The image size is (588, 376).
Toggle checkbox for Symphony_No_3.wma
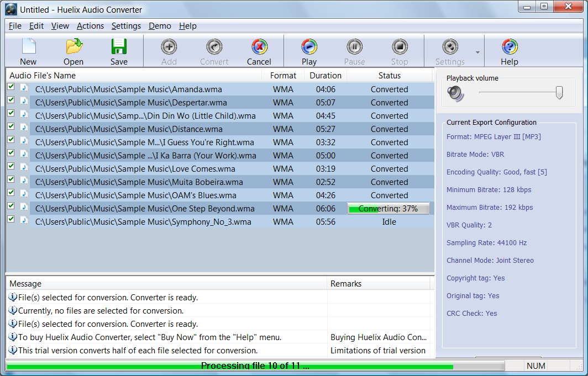11,219
